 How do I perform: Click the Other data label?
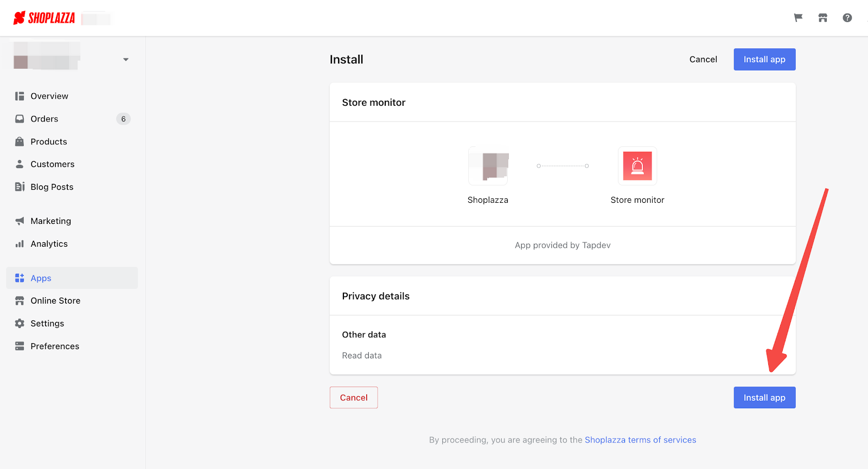[x=364, y=335]
